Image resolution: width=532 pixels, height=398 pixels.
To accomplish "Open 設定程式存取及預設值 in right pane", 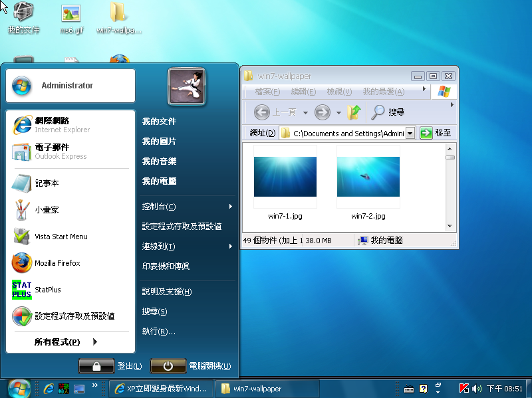I will [x=182, y=227].
